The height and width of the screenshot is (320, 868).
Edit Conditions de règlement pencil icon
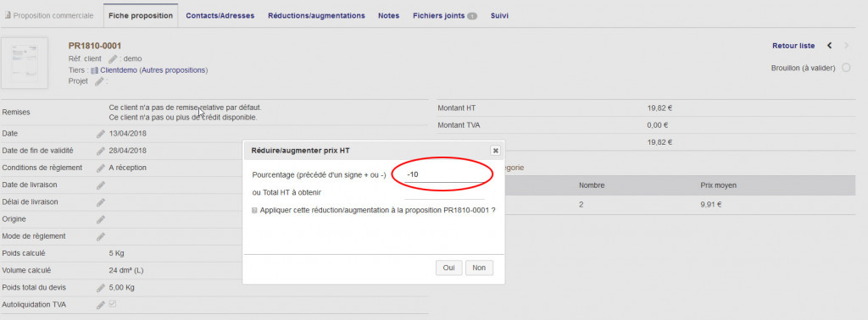(x=100, y=168)
